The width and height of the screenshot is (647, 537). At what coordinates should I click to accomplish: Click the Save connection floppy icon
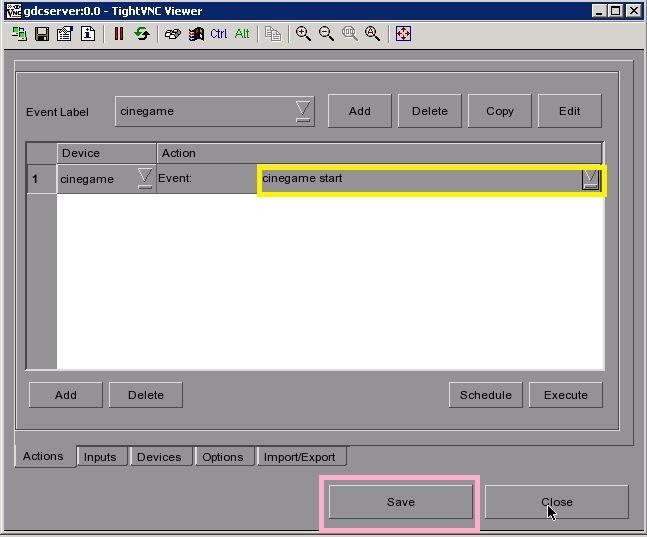(x=42, y=33)
